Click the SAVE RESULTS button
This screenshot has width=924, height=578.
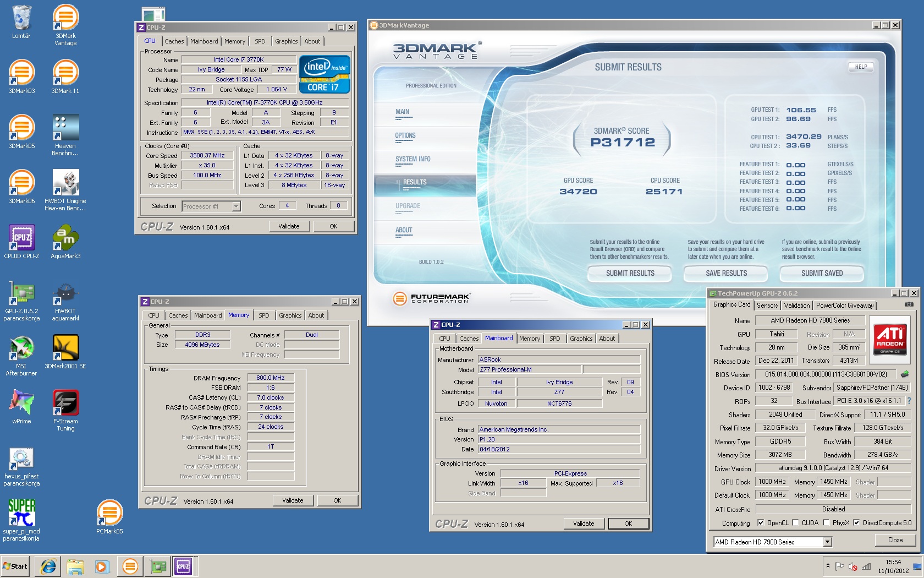pos(726,273)
